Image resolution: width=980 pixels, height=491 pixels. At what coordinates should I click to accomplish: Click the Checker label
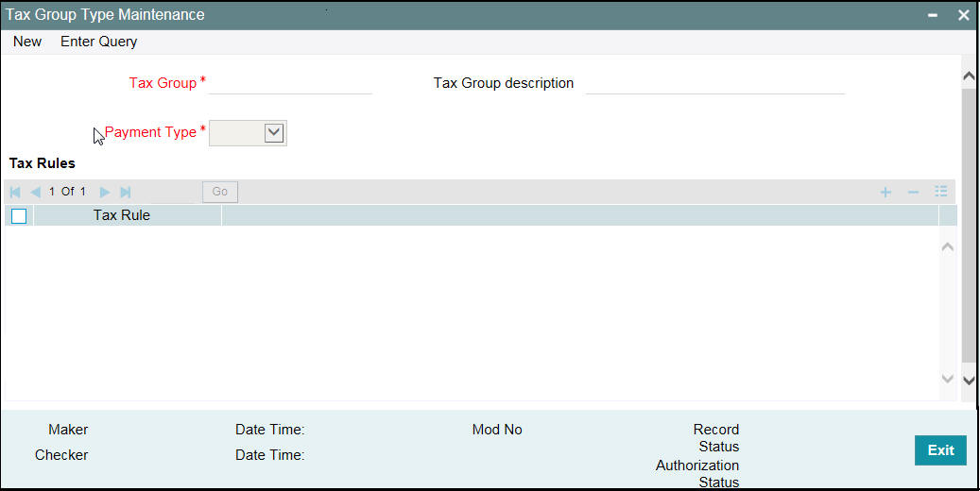(61, 455)
